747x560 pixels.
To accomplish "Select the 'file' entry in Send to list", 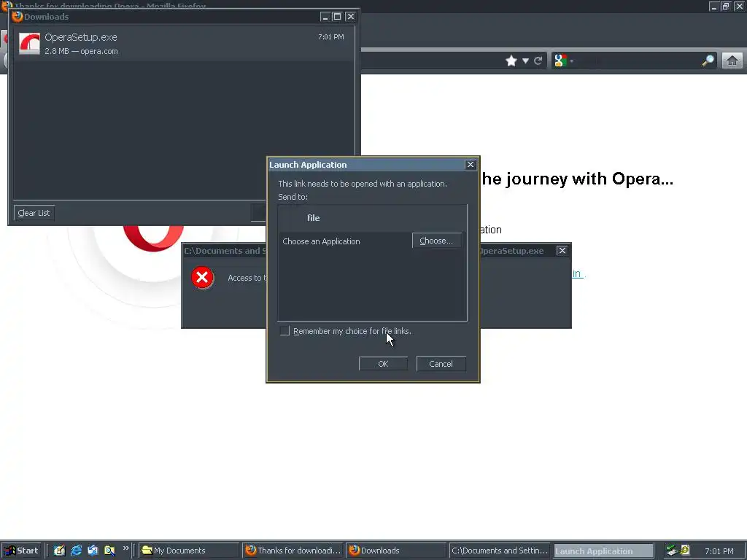I will pos(372,218).
